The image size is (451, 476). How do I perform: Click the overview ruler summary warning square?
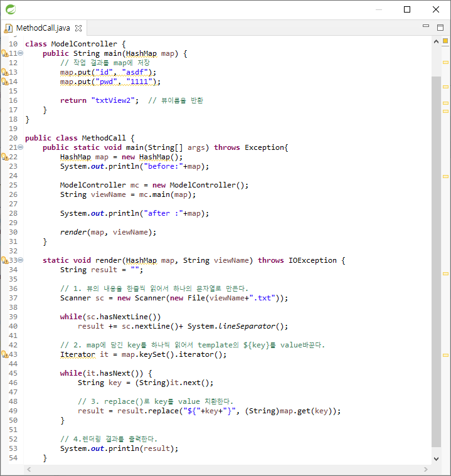[x=445, y=41]
